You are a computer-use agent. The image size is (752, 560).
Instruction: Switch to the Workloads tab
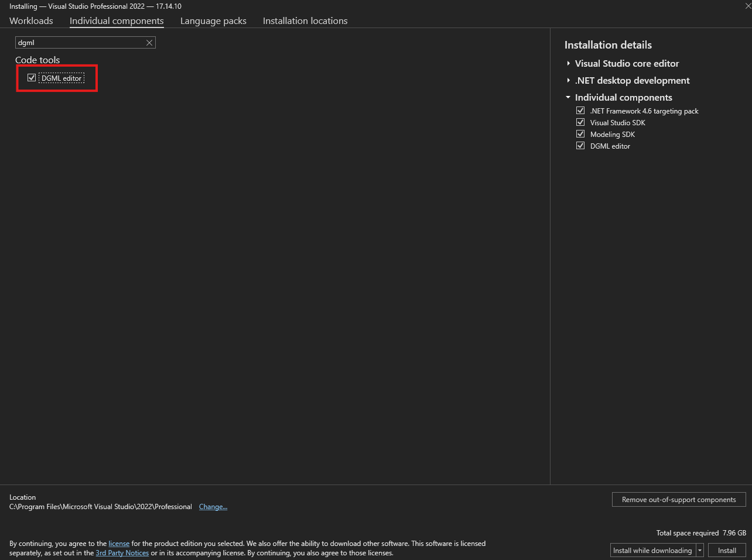[x=31, y=20]
